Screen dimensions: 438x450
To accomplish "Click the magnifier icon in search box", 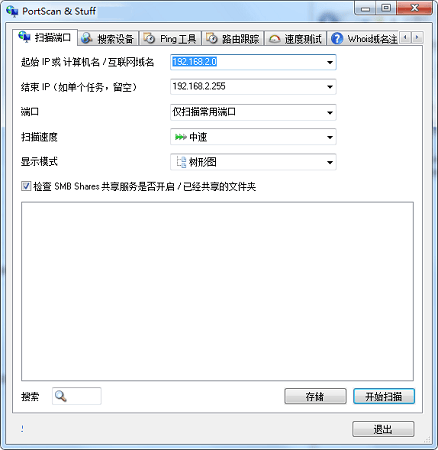I will (x=61, y=396).
